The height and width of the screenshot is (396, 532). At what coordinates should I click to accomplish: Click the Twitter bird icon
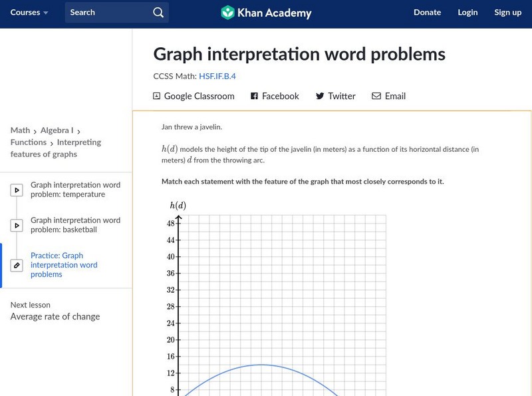click(320, 96)
